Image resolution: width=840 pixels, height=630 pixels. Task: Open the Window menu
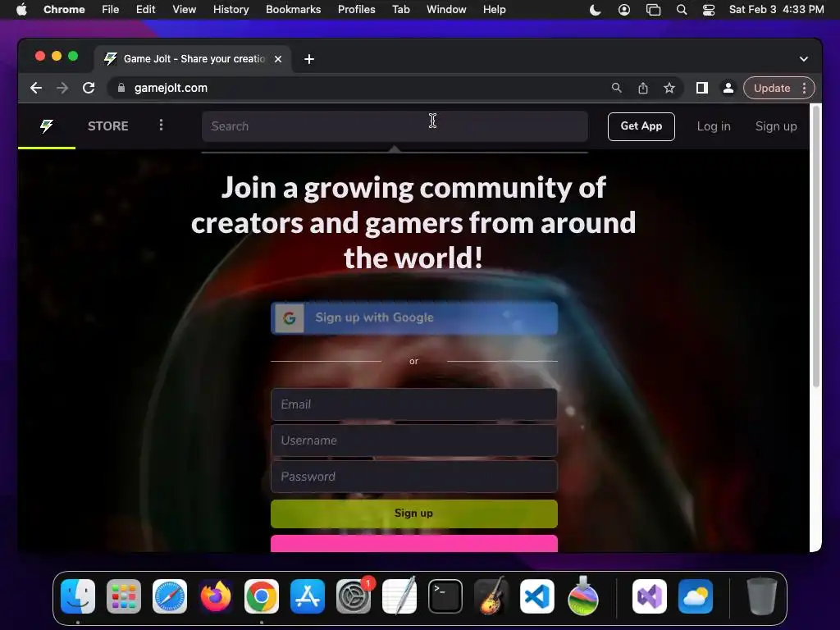tap(446, 10)
